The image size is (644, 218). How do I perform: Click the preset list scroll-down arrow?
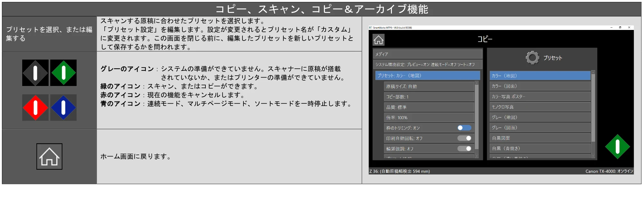(x=593, y=156)
